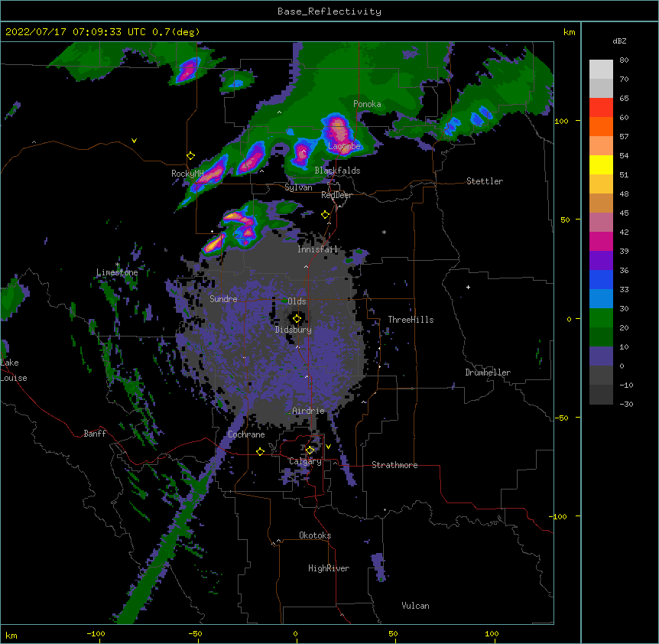Click the Blackfalds city label
This screenshot has width=659, height=644.
point(337,171)
